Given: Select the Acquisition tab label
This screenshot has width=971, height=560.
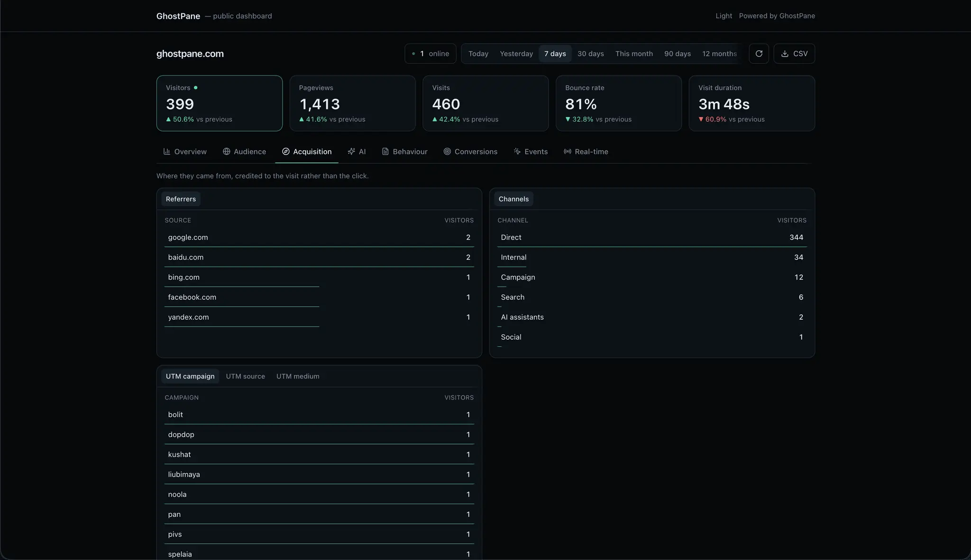Looking at the screenshot, I should coord(312,152).
